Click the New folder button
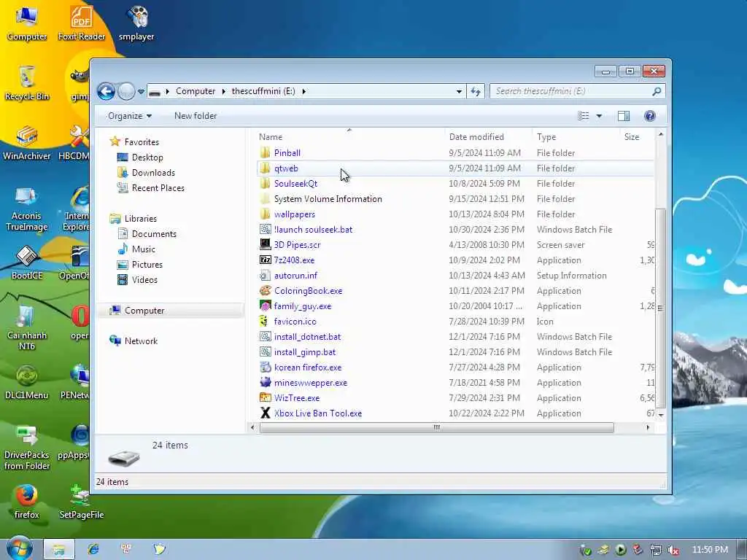 point(196,116)
